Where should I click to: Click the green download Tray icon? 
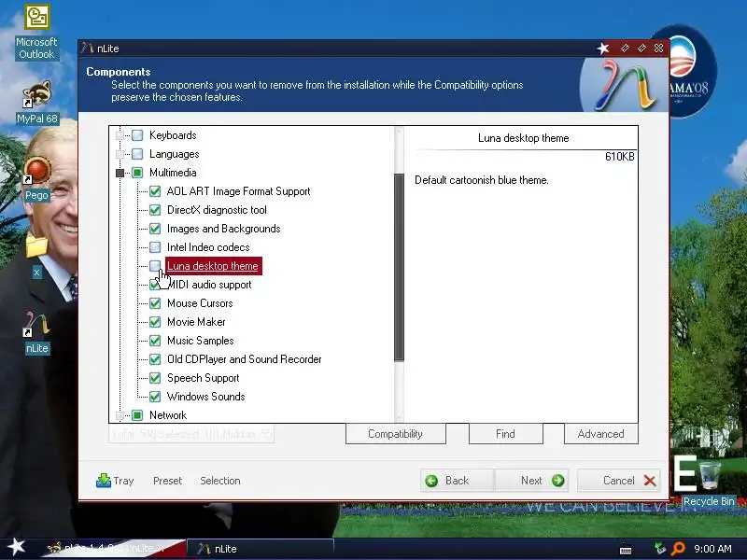103,480
